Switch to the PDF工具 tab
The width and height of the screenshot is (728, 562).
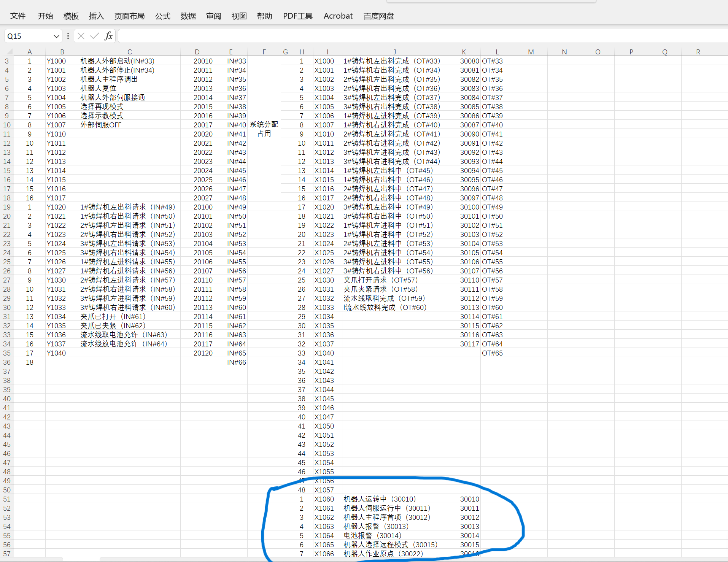click(297, 16)
